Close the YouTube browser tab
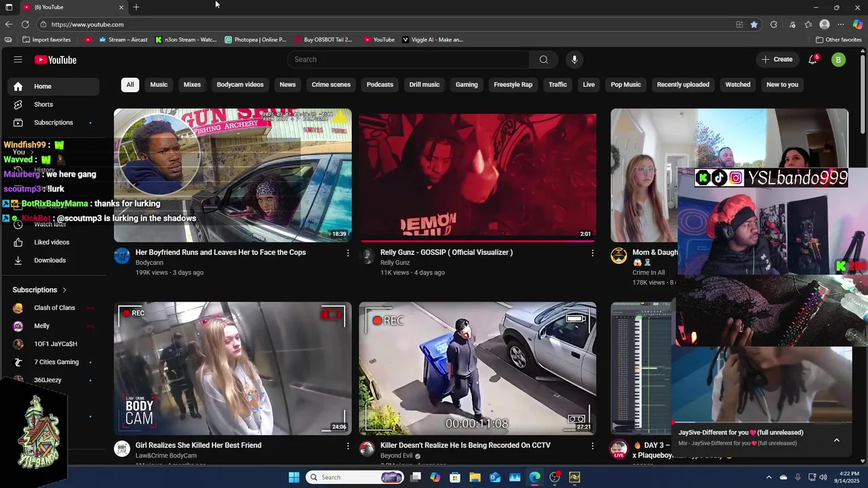The width and height of the screenshot is (868, 488). click(121, 7)
